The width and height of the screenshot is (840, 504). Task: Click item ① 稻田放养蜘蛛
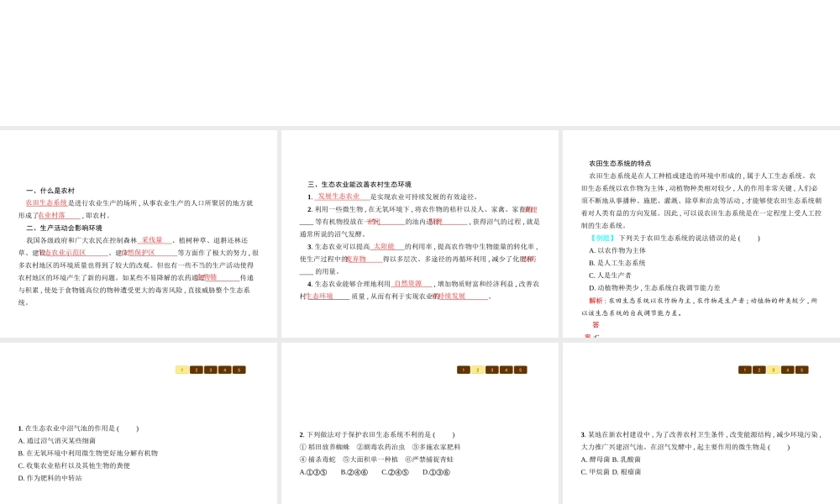(324, 447)
